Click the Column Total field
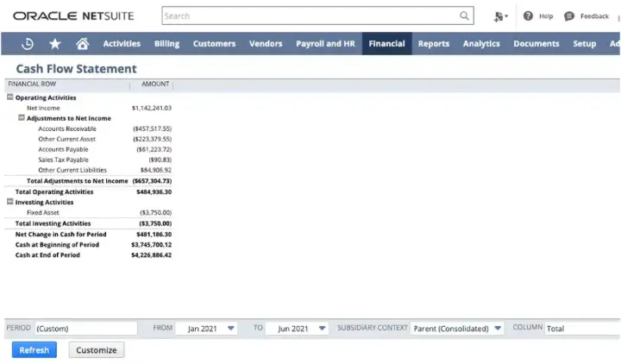The height and width of the screenshot is (364, 621). click(581, 329)
